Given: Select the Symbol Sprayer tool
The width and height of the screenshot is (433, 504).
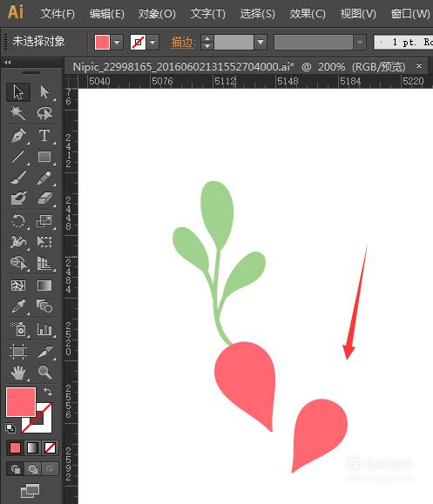Looking at the screenshot, I should pyautogui.click(x=18, y=329).
